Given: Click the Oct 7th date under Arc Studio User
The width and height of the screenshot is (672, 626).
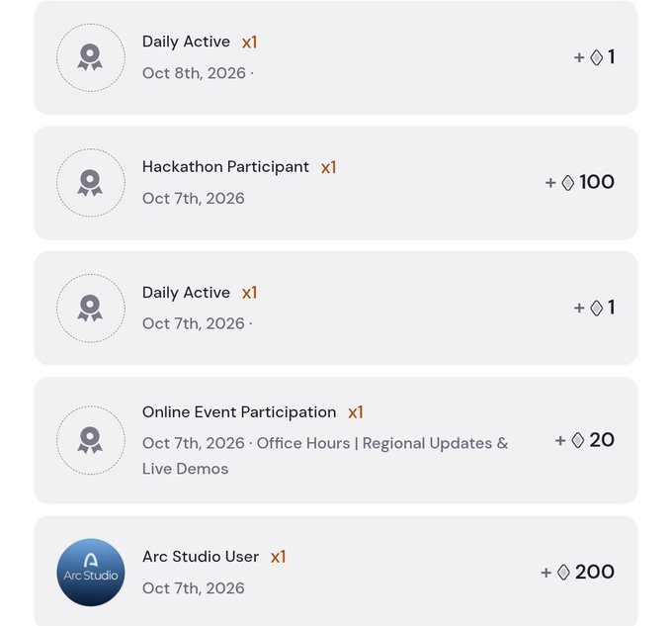Looking at the screenshot, I should [x=194, y=588].
